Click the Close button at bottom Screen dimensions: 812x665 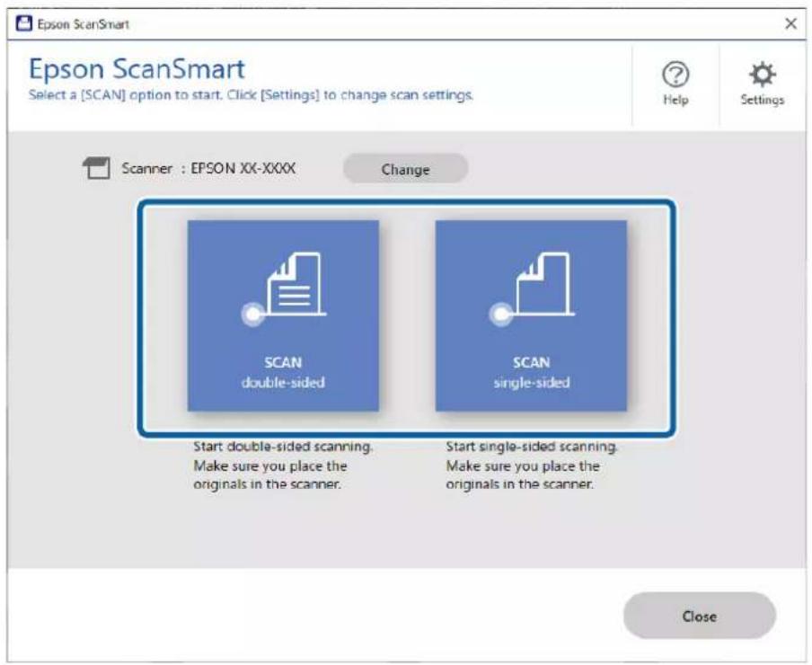(699, 616)
